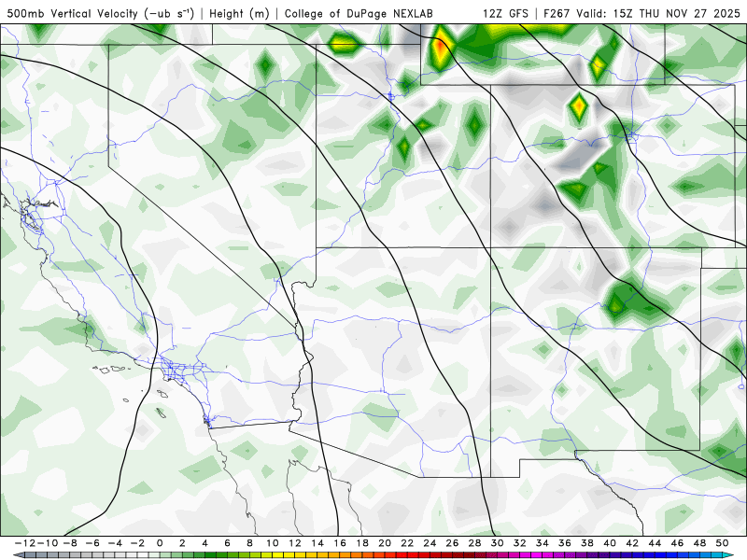Click the '16' value on the color scale
The height and width of the screenshot is (560, 747).
click(340, 543)
